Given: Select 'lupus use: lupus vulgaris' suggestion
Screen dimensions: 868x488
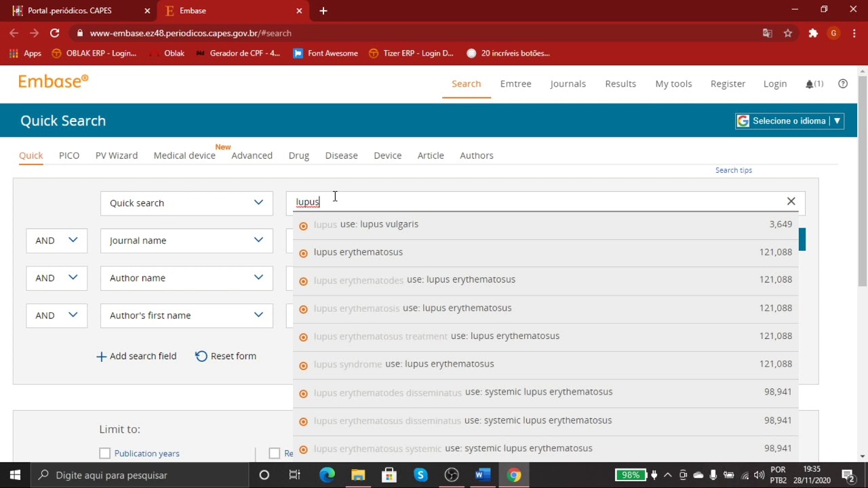Looking at the screenshot, I should (546, 224).
